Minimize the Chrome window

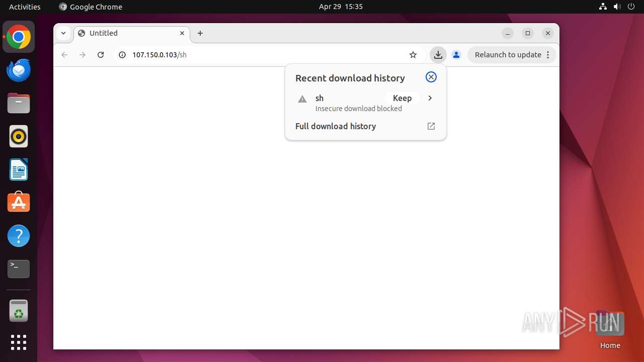pyautogui.click(x=508, y=33)
